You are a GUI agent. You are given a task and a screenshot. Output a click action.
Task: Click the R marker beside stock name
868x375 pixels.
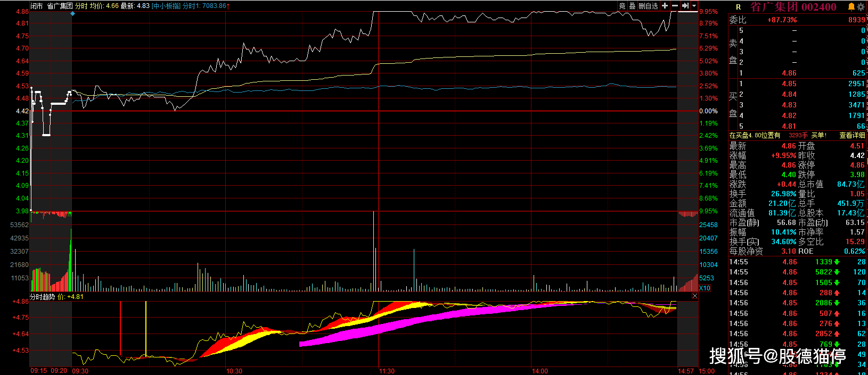tap(738, 7)
